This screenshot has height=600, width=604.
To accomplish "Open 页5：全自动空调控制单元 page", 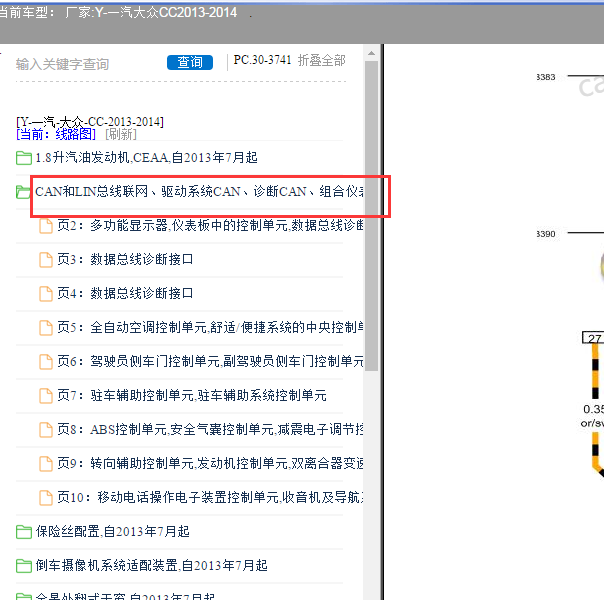I will tap(210, 327).
